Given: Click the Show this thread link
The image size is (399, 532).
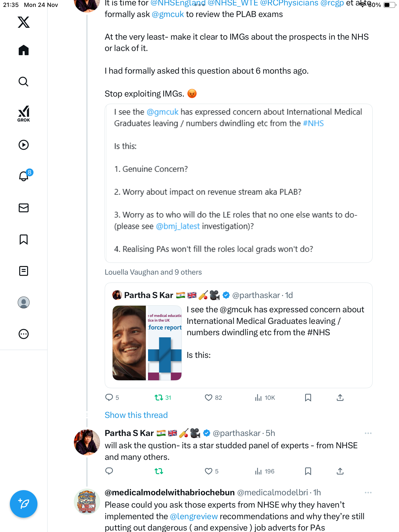Looking at the screenshot, I should pos(136,415).
